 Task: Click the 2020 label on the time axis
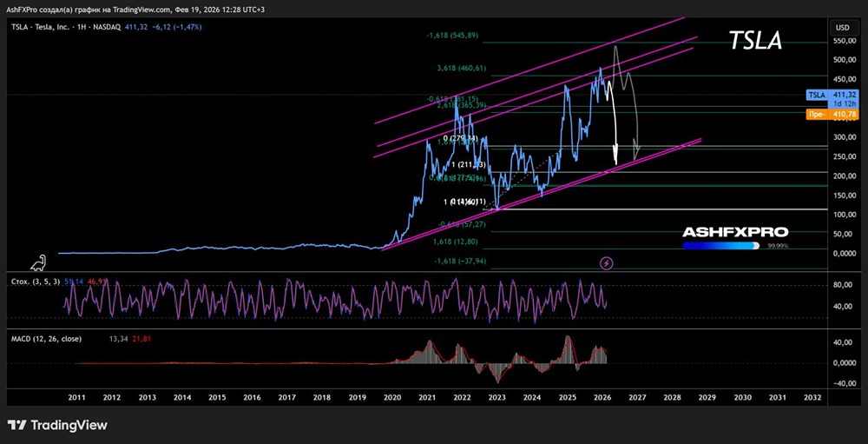[392, 397]
